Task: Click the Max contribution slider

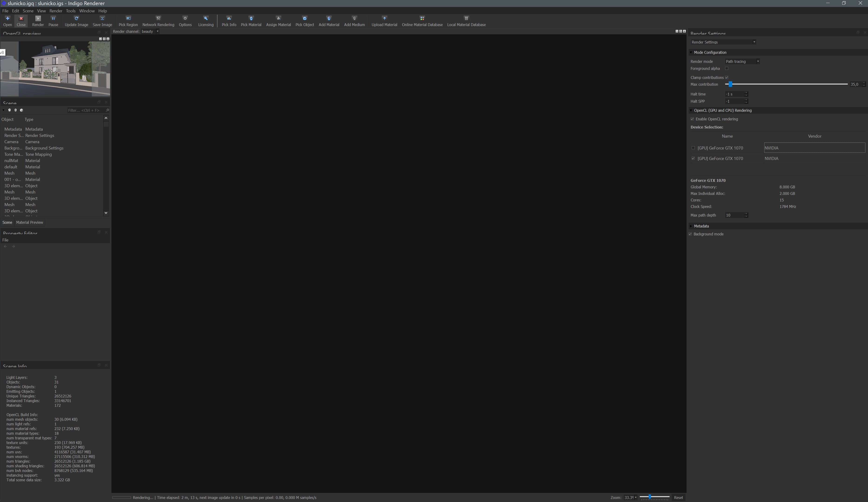Action: (786, 84)
